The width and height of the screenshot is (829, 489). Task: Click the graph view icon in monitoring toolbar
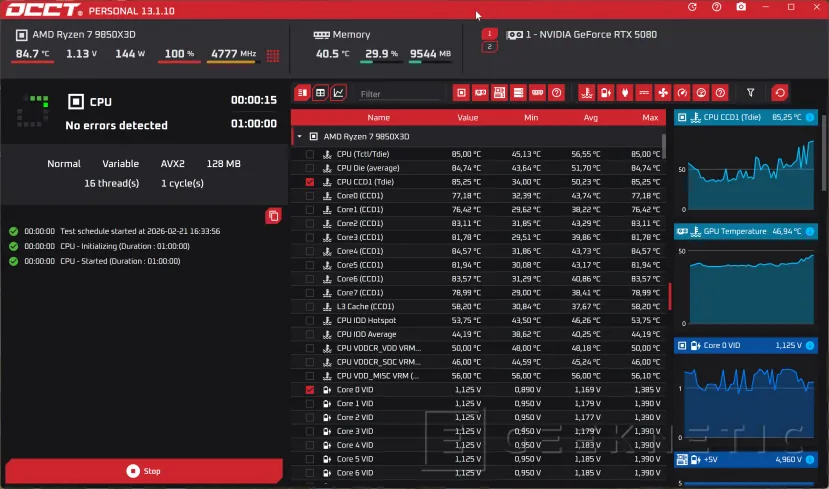point(339,93)
